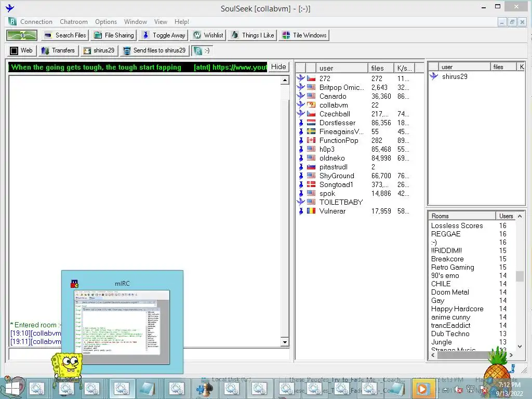Select user ShyGround in user list
The height and width of the screenshot is (399, 532).
coord(337,176)
